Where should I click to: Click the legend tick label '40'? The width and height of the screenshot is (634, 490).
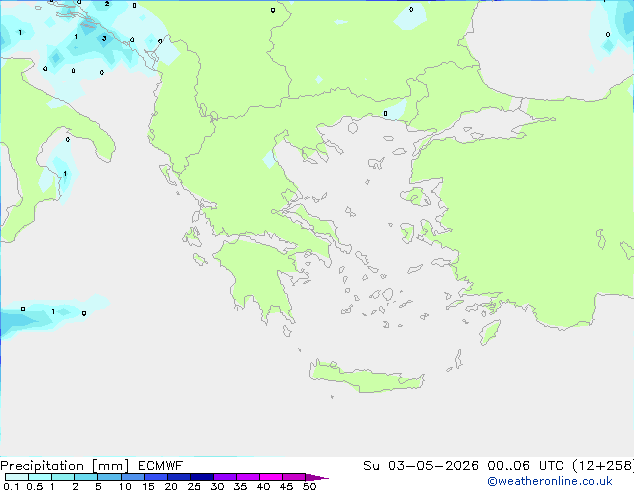(263, 486)
